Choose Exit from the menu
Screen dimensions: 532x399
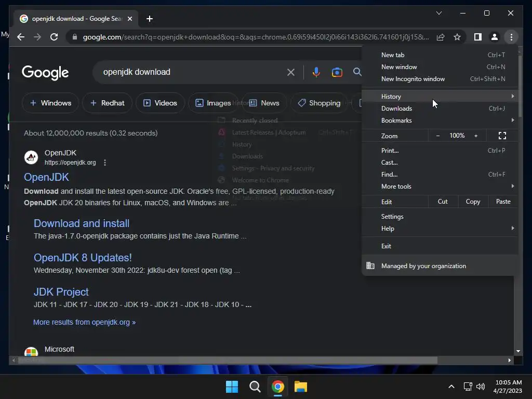(x=440, y=246)
